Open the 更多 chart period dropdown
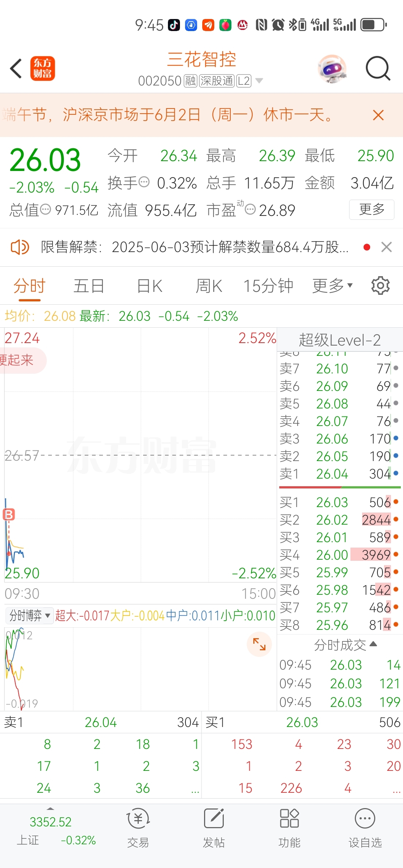 click(x=333, y=286)
